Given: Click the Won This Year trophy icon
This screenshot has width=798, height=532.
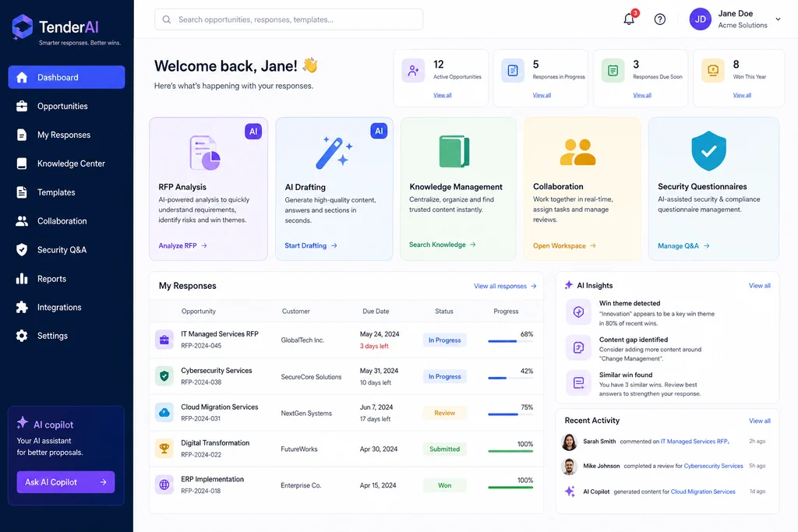Looking at the screenshot, I should tap(712, 70).
